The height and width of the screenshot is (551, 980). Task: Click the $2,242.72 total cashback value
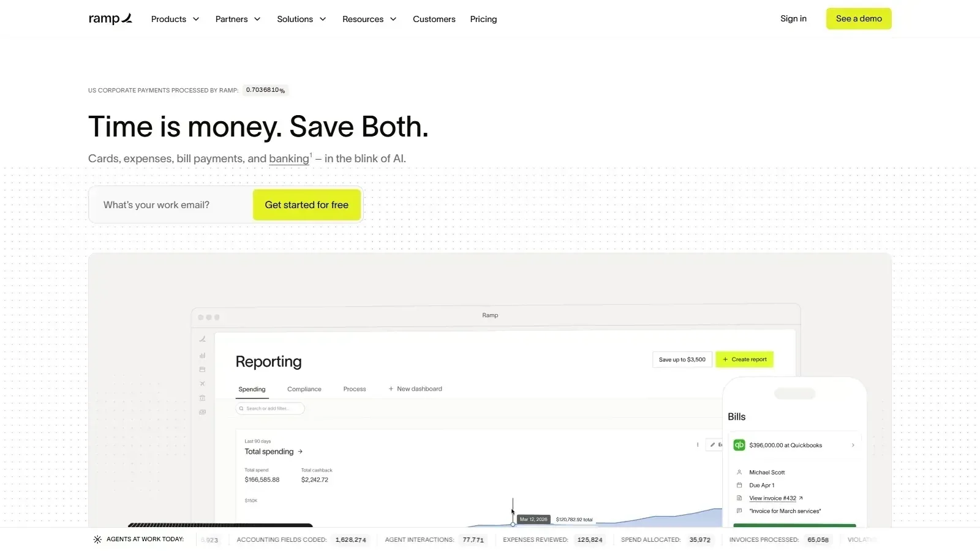tap(315, 480)
